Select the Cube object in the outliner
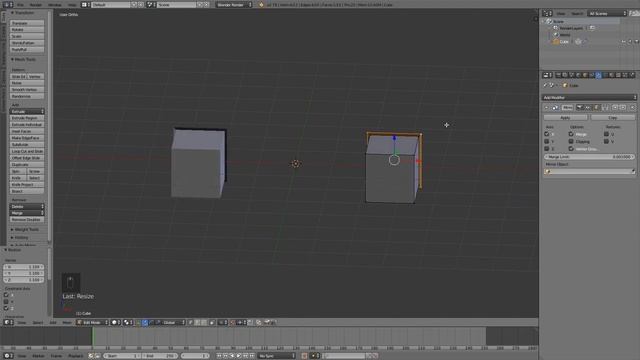The height and width of the screenshot is (360, 640). click(x=564, y=42)
